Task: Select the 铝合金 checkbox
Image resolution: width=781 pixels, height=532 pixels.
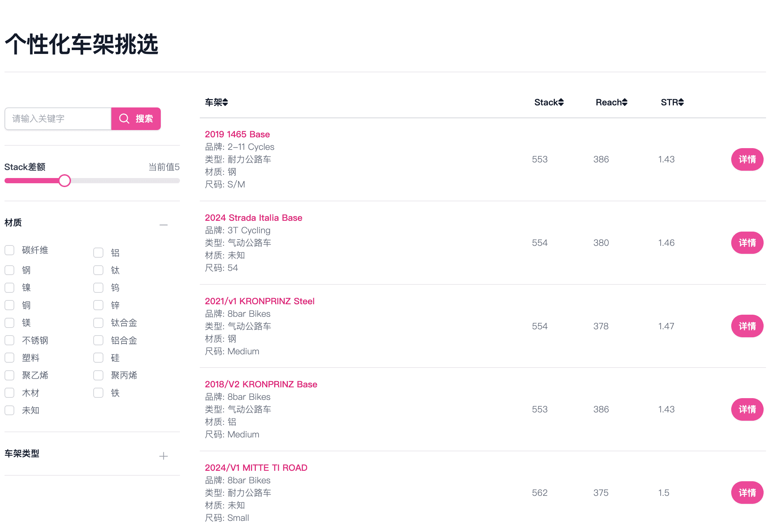Action: pyautogui.click(x=98, y=340)
